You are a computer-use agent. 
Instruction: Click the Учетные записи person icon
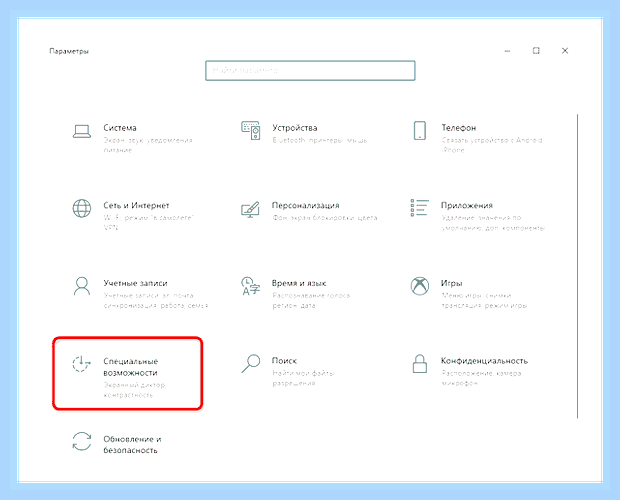(82, 286)
